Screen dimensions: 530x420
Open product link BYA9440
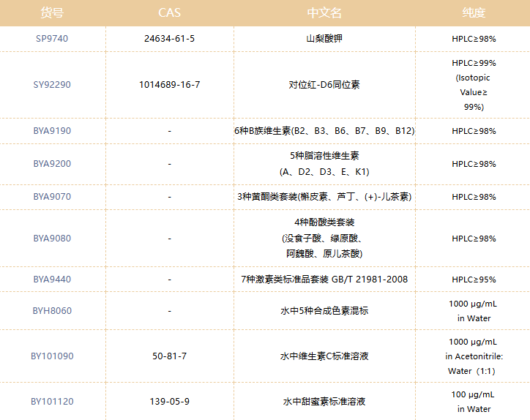click(x=52, y=280)
